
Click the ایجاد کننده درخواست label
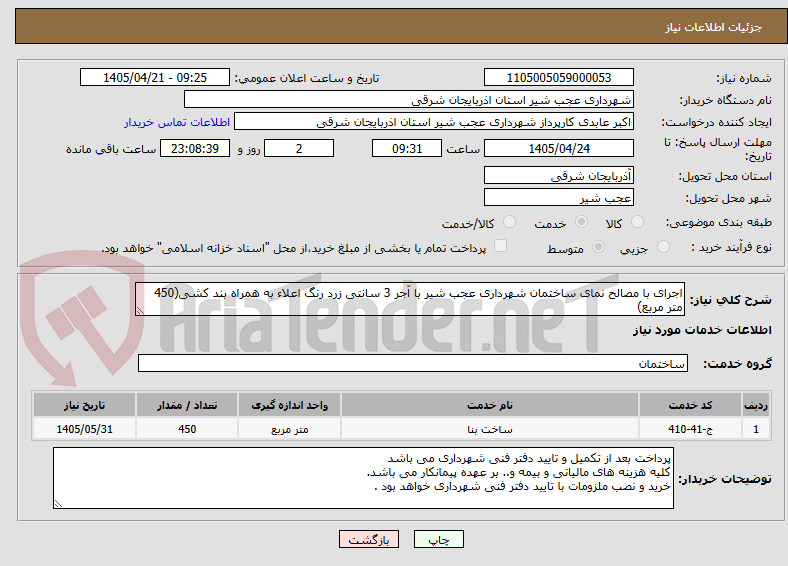(717, 122)
